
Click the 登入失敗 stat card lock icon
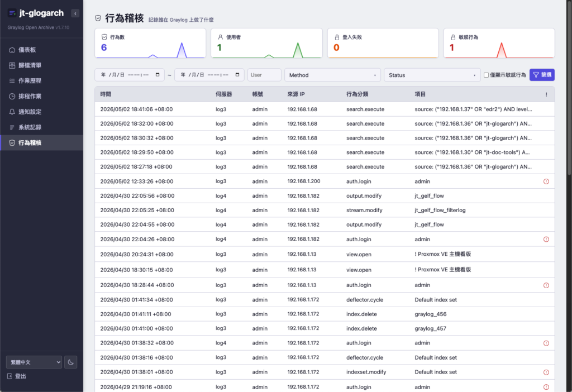pyautogui.click(x=337, y=37)
